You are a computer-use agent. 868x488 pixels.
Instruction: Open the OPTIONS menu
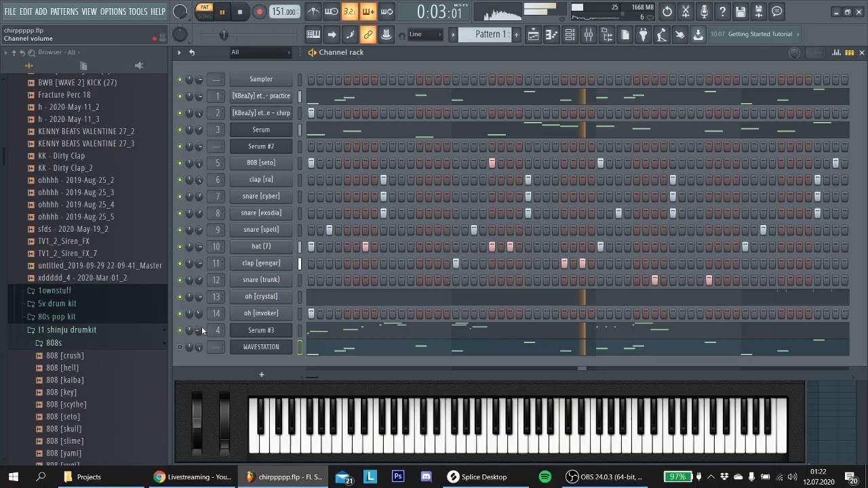click(113, 12)
